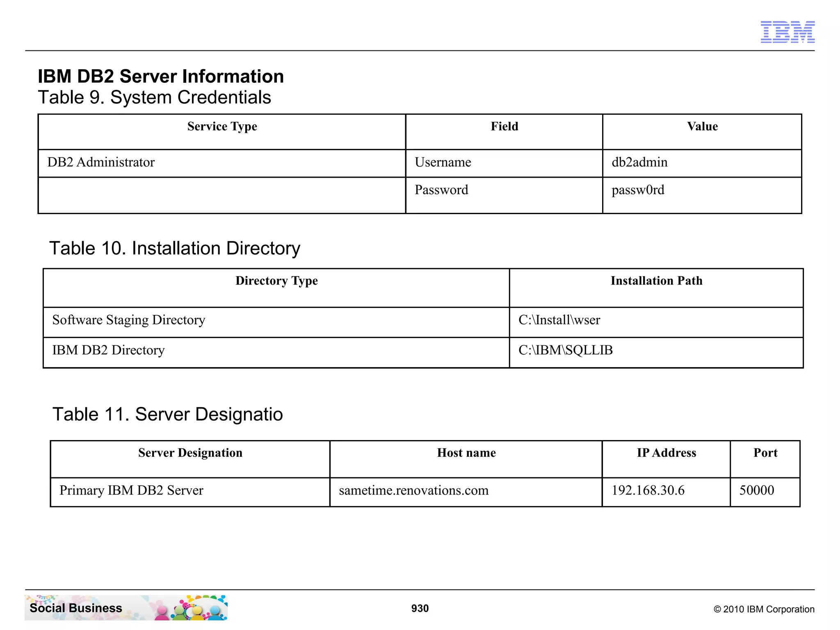
Task: Select the 'sametime.renovations.com' host name
Action: 413,491
